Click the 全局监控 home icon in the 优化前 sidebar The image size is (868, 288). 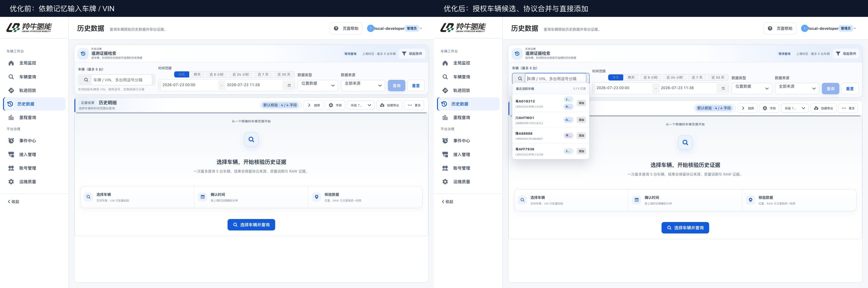point(11,63)
